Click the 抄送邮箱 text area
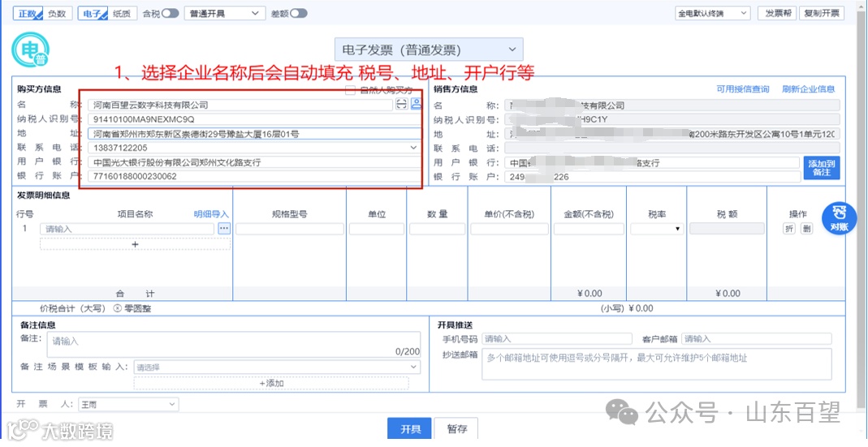The height and width of the screenshot is (447, 868). coord(657,364)
